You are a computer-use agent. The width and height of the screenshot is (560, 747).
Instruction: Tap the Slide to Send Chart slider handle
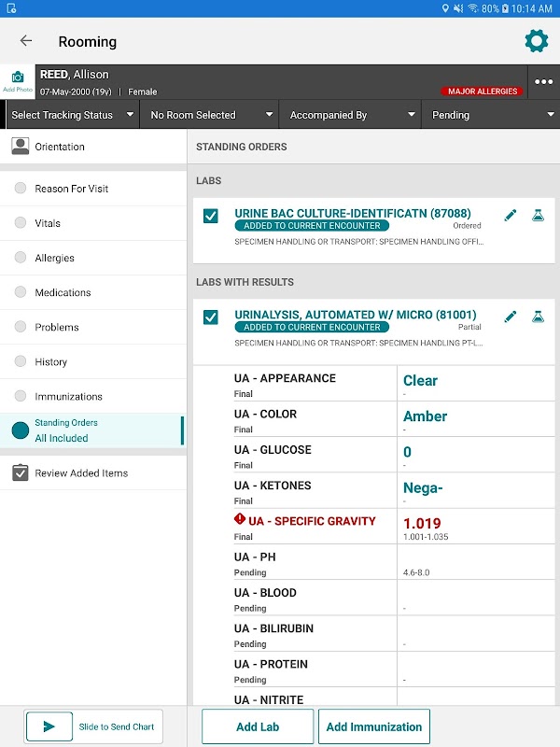(49, 726)
